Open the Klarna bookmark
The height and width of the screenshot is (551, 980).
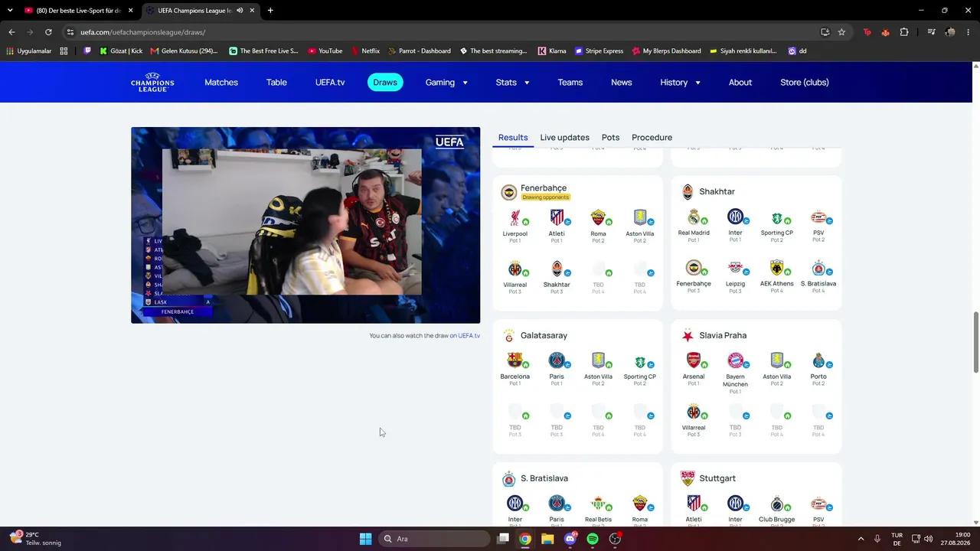click(x=552, y=51)
